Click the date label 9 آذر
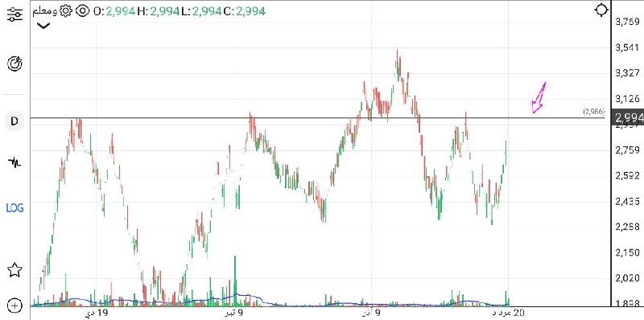Image resolution: width=644 pixels, height=320 pixels. [371, 314]
